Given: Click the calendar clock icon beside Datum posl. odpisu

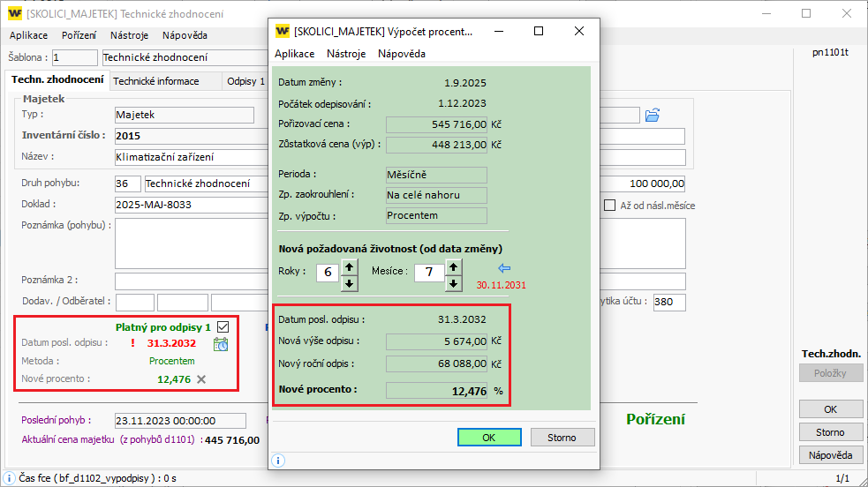Looking at the screenshot, I should tap(221, 344).
